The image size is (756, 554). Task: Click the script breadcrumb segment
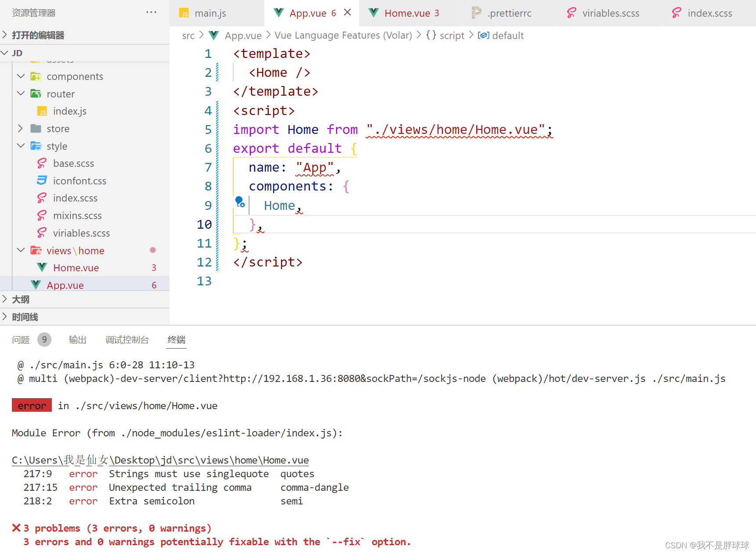452,36
